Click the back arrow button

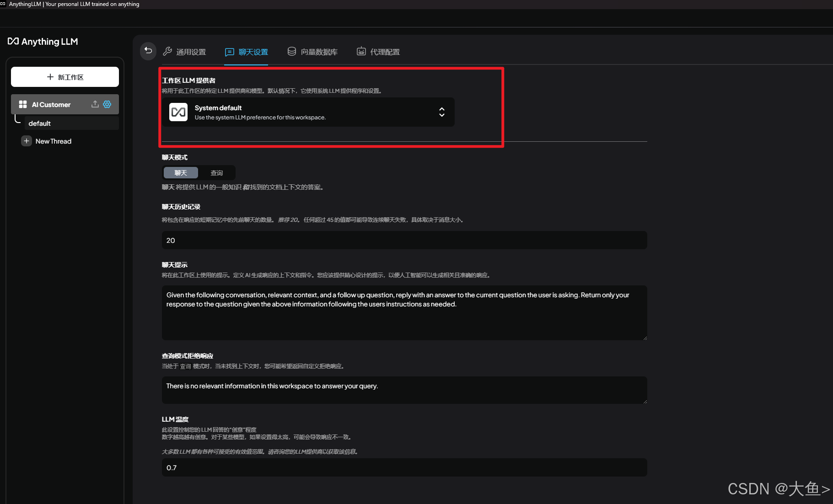click(x=148, y=51)
